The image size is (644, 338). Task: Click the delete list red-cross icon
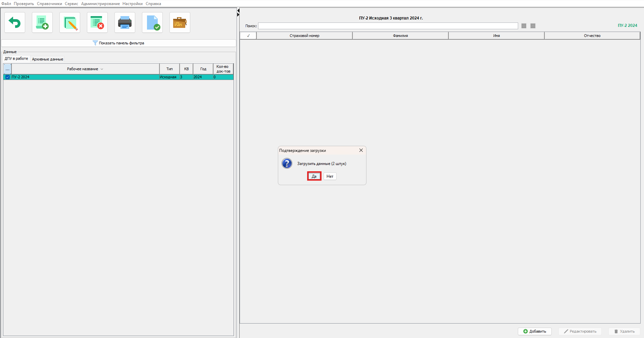[97, 23]
